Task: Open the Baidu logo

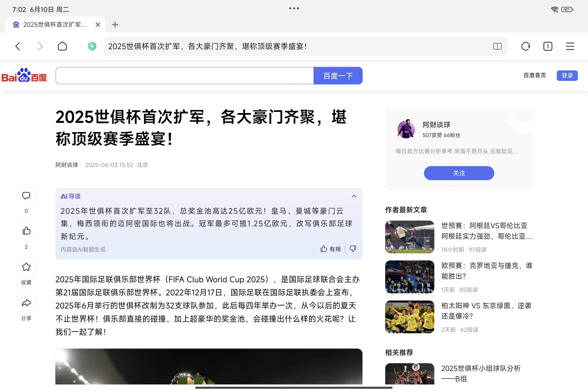Action: 24,75
